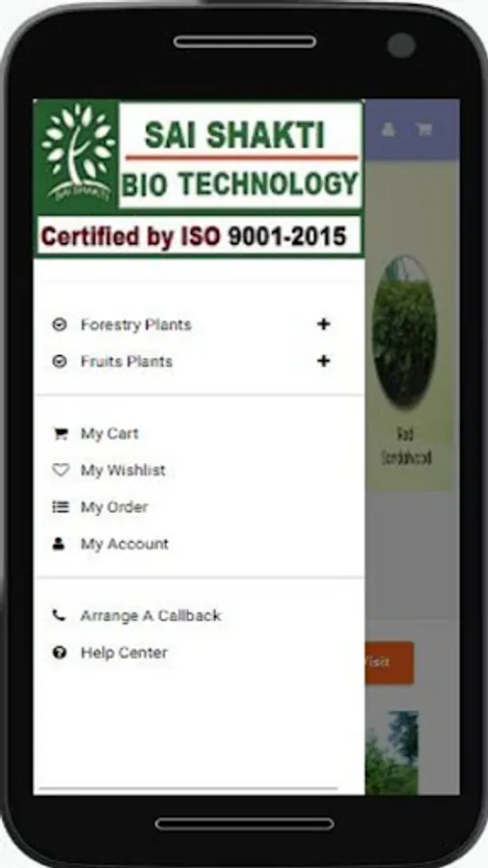Screen dimensions: 488x868
Task: Click the cart icon in the top bar
Action: pyautogui.click(x=424, y=129)
